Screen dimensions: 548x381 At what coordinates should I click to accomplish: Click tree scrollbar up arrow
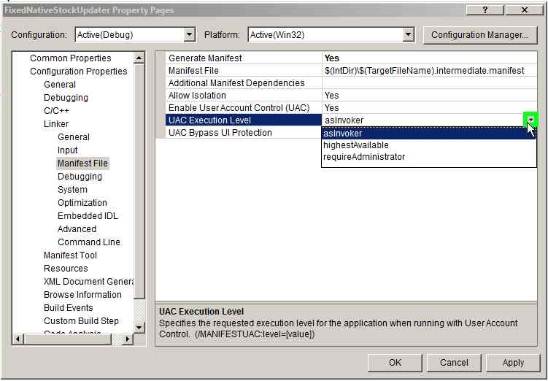click(x=139, y=58)
